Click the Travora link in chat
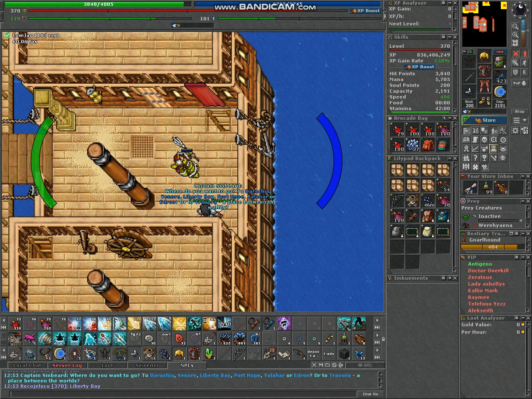The image size is (532, 399). coord(340,375)
